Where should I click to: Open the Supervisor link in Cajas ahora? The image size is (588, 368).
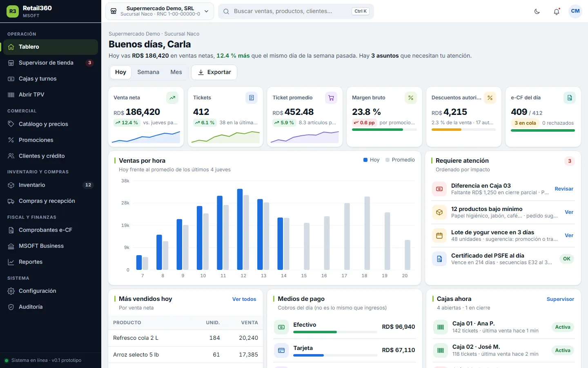560,299
